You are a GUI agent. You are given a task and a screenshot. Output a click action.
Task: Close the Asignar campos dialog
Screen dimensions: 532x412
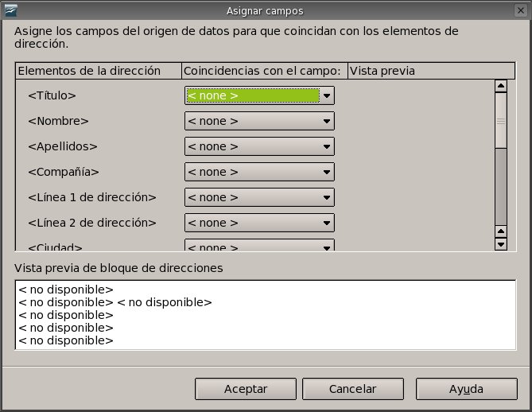coord(521,10)
